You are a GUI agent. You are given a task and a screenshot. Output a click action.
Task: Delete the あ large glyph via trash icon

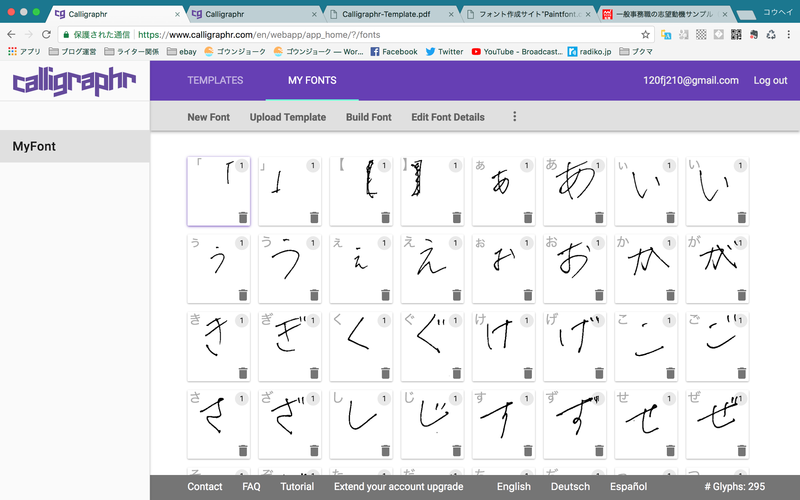598,217
